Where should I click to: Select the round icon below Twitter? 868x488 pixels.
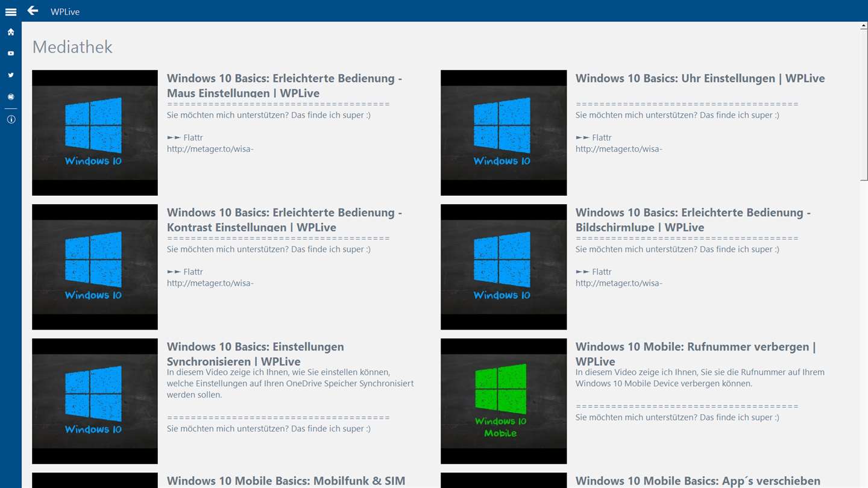[11, 97]
